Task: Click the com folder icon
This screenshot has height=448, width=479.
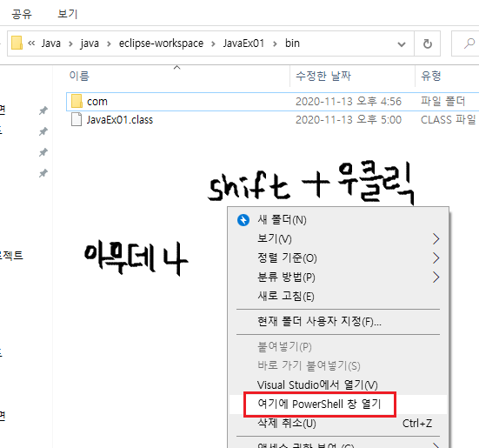Action: [x=77, y=101]
